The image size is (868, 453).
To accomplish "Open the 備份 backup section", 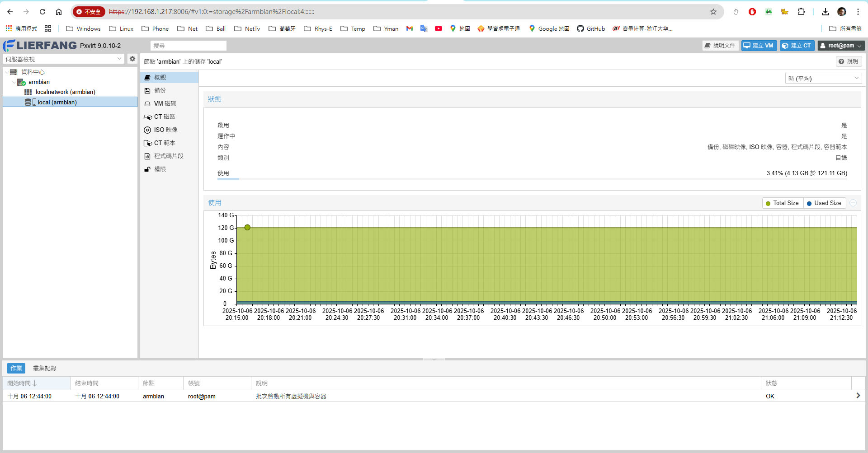I will [160, 91].
